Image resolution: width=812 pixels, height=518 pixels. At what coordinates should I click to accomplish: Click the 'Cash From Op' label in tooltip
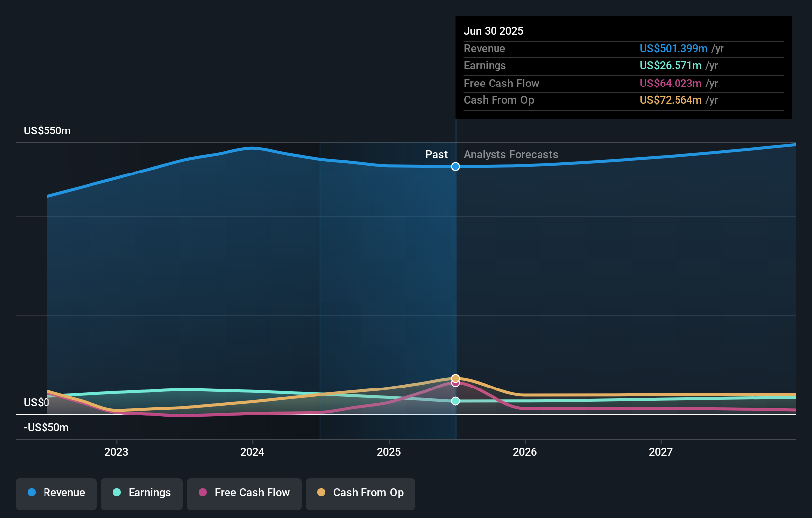point(499,100)
